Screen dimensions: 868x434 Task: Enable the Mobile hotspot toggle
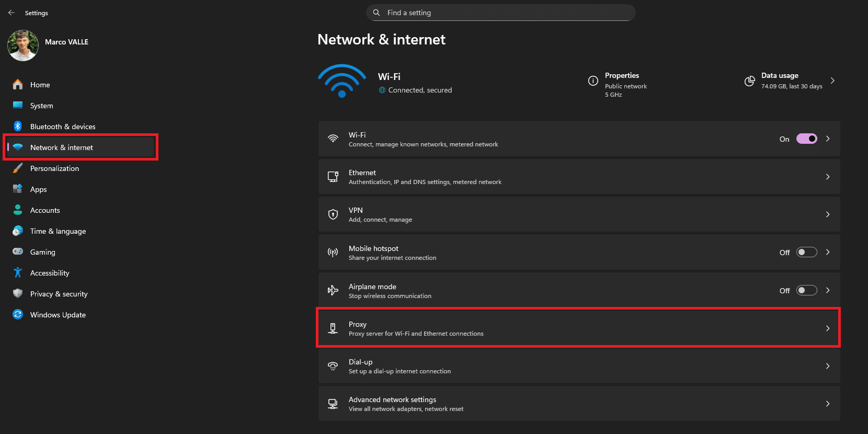(806, 253)
